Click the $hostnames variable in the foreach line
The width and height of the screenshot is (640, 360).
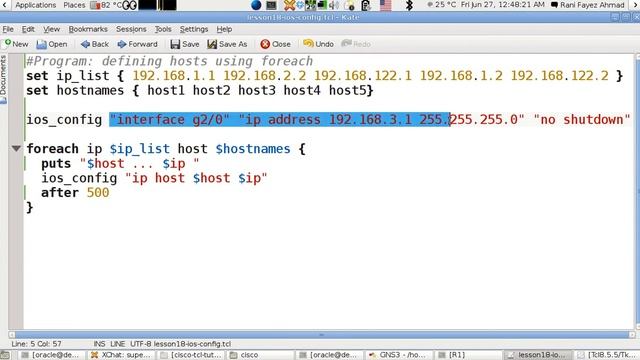click(253, 149)
